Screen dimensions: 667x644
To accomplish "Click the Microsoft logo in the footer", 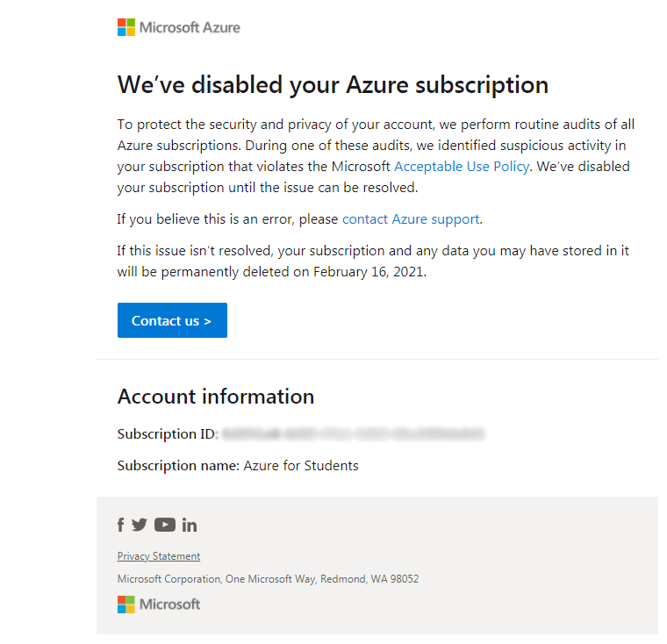I will (159, 605).
